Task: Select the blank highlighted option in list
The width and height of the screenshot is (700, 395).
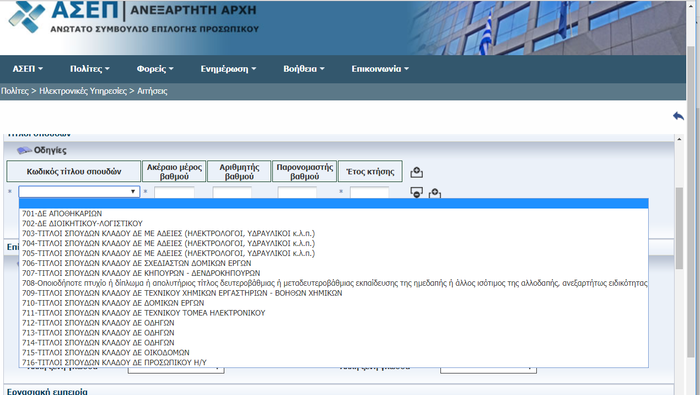Action: click(333, 204)
